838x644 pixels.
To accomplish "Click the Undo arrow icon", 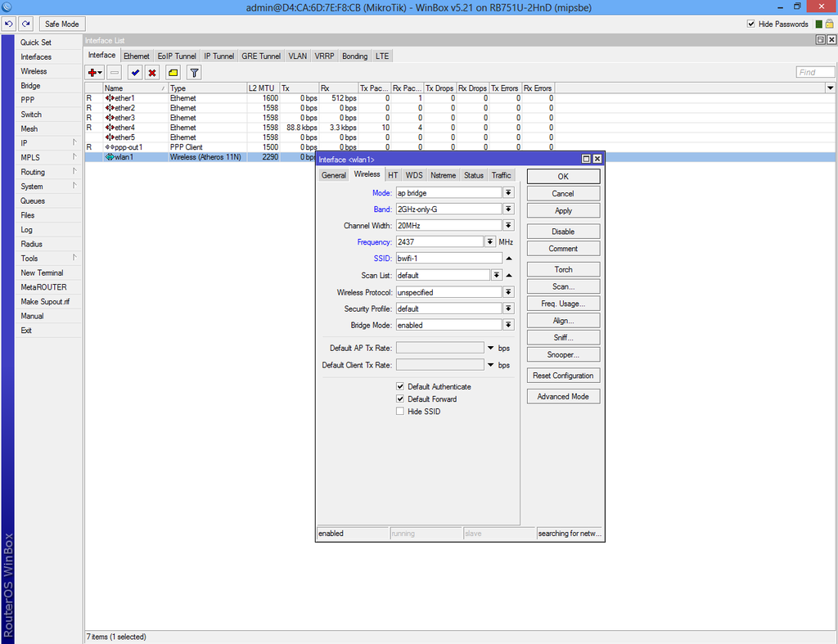I will 9,24.
